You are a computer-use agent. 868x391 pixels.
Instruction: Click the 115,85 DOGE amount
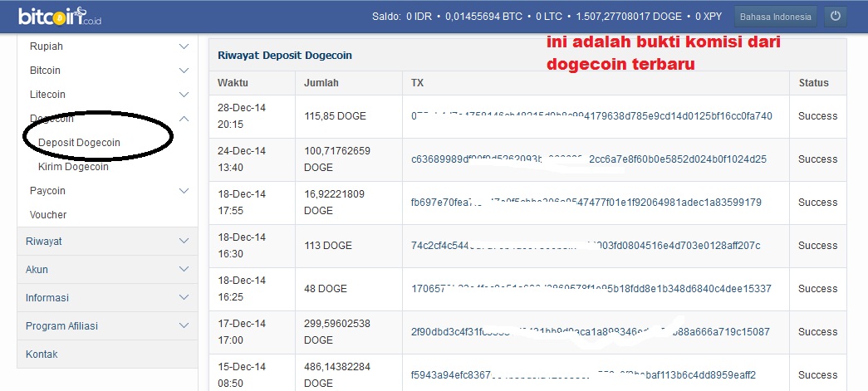click(x=335, y=116)
